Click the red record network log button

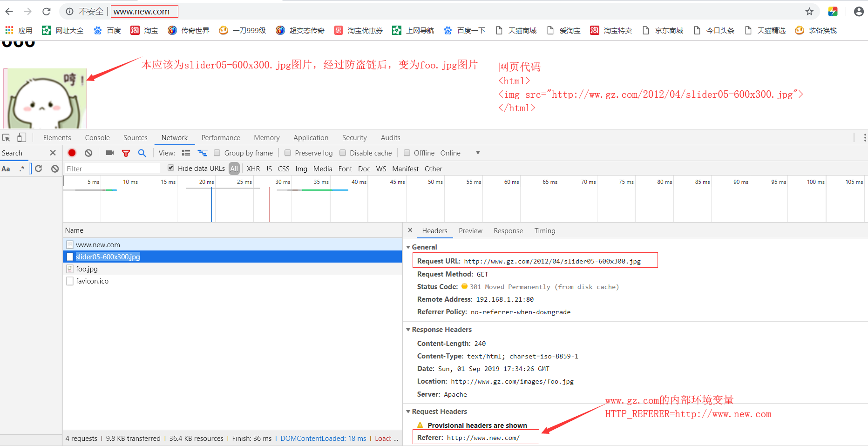(72, 153)
